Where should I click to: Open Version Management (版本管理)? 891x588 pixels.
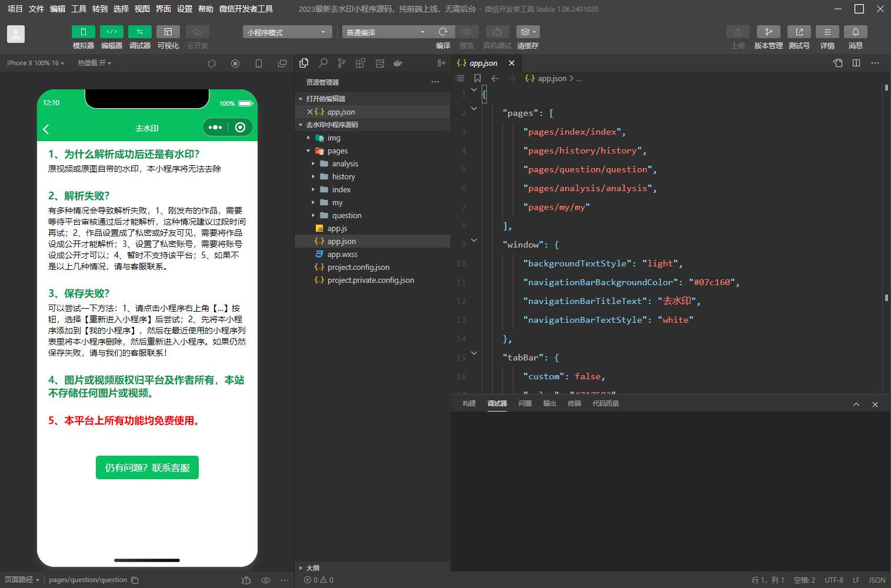coord(769,32)
